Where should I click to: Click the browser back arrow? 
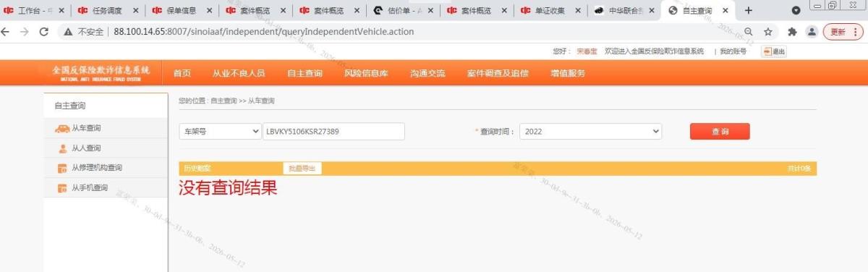(7, 32)
